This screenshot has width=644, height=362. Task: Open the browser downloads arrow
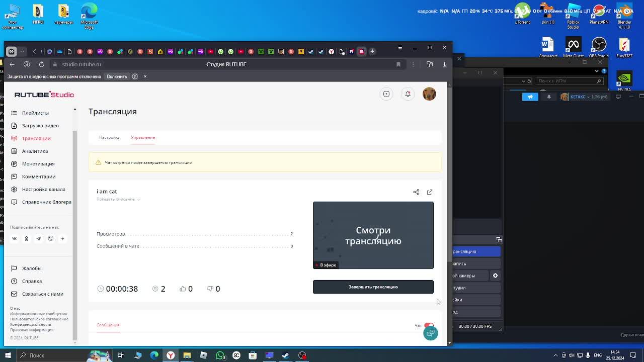[x=444, y=64]
